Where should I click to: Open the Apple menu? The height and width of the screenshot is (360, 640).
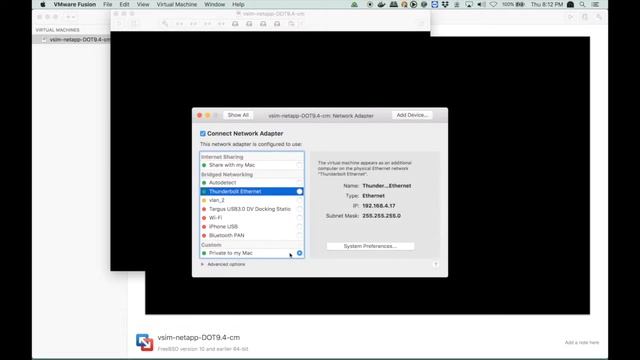43,4
